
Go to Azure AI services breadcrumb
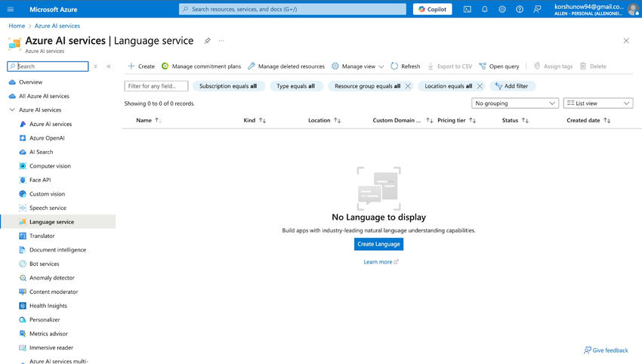point(57,26)
